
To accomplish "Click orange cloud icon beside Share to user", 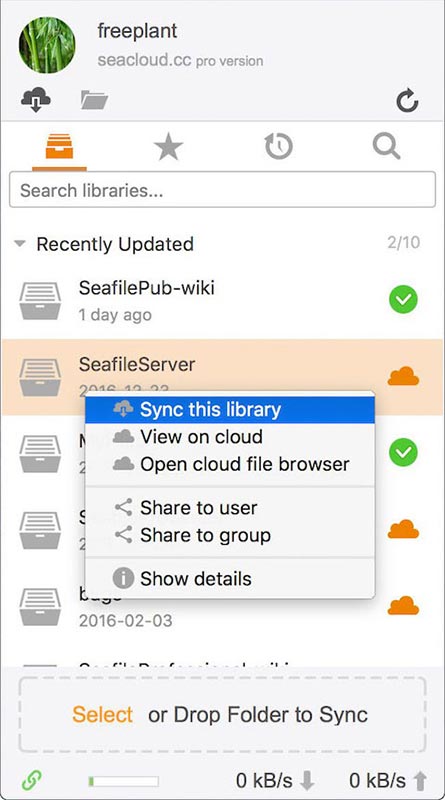I will (403, 529).
